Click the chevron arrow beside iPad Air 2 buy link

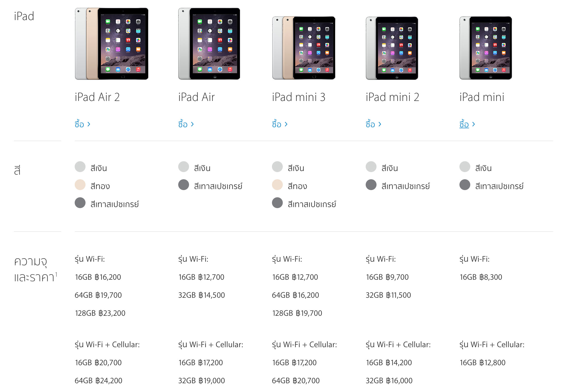[89, 124]
